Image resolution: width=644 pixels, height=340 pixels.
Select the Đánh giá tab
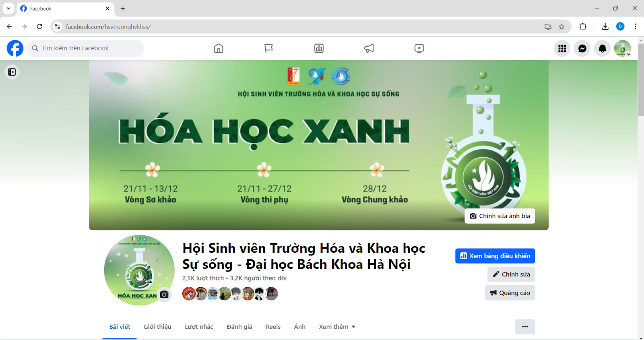point(239,327)
